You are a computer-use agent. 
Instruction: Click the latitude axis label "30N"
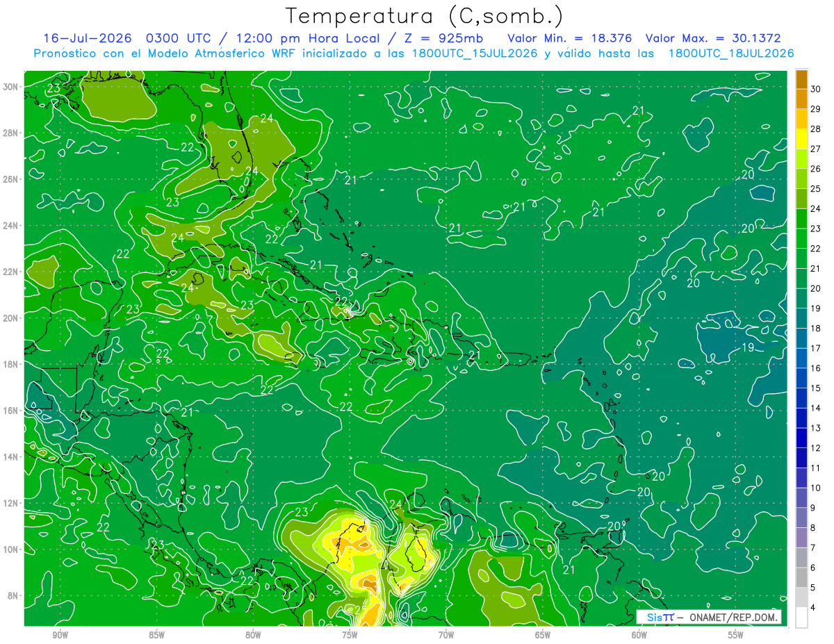point(11,87)
